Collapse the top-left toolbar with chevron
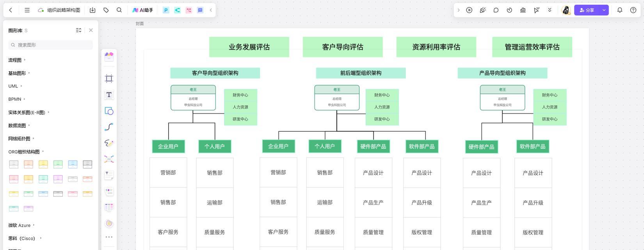The image size is (644, 250). click(211, 10)
